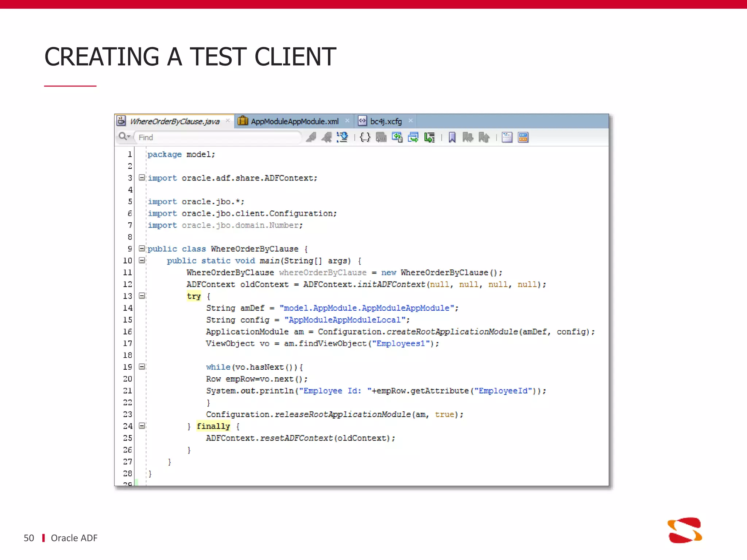Viewport: 747px width, 560px height.
Task: Open the search options magnifier dropdown
Action: (x=124, y=137)
